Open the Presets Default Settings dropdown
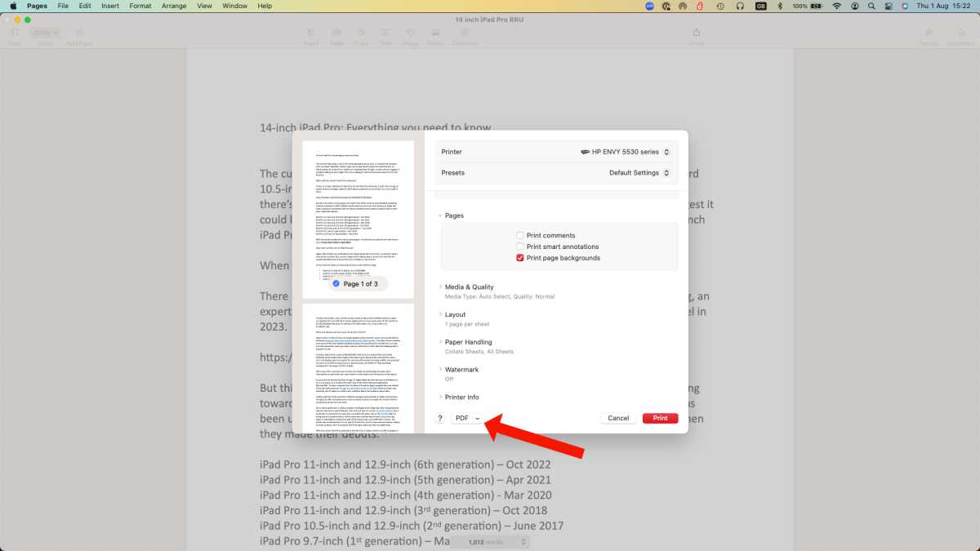Image resolution: width=980 pixels, height=551 pixels. (x=639, y=173)
